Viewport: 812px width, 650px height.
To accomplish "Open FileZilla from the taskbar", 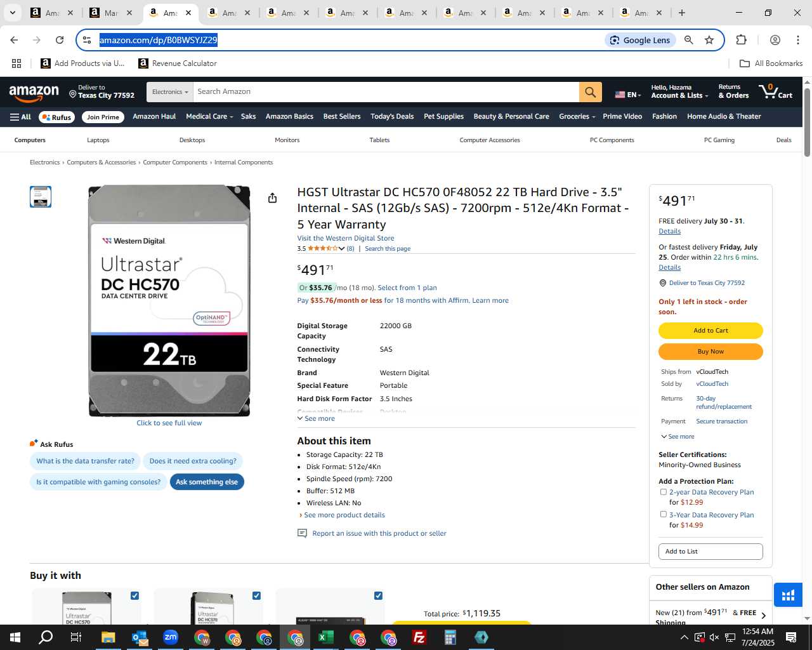I will click(419, 637).
